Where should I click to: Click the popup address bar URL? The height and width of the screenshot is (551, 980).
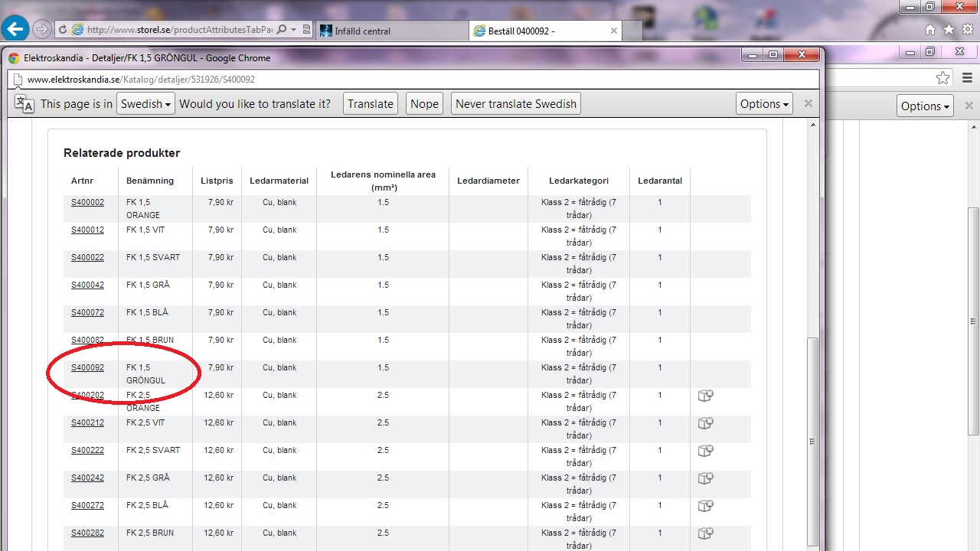click(141, 80)
